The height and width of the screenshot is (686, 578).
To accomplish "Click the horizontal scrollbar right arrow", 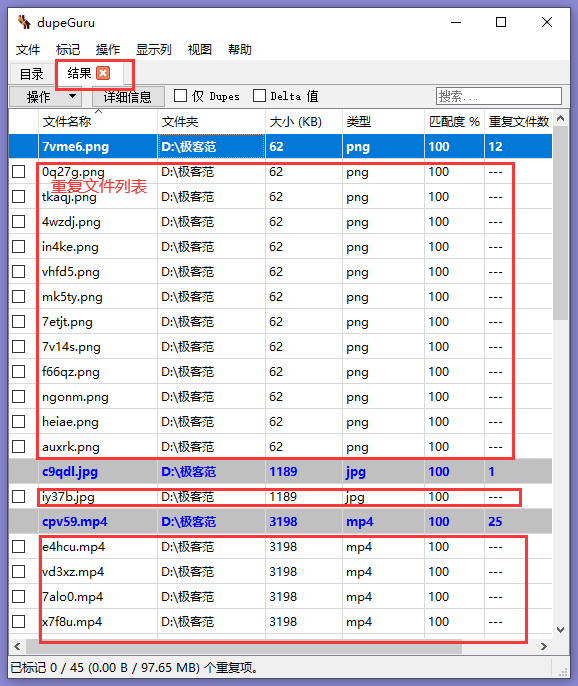I will point(544,646).
